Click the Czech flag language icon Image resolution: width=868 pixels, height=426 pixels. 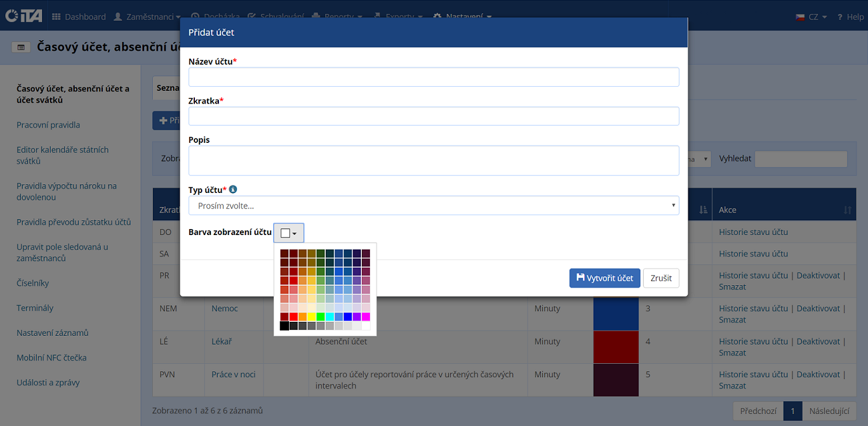tap(800, 17)
